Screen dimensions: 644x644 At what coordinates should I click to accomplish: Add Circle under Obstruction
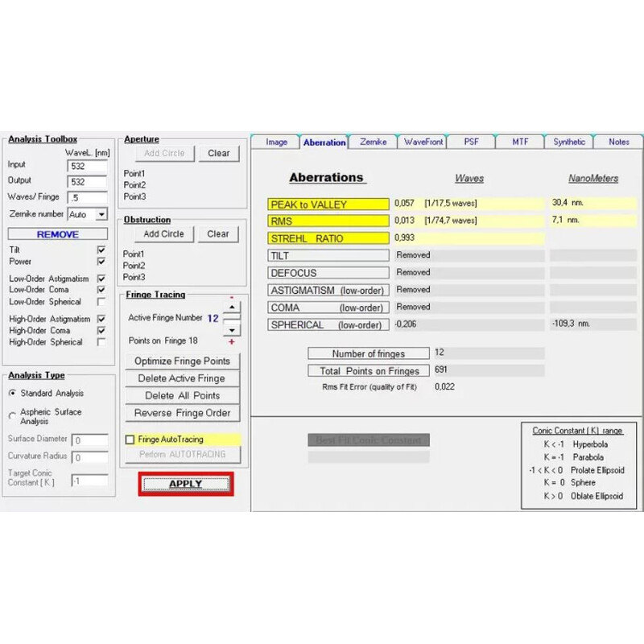[x=163, y=234]
